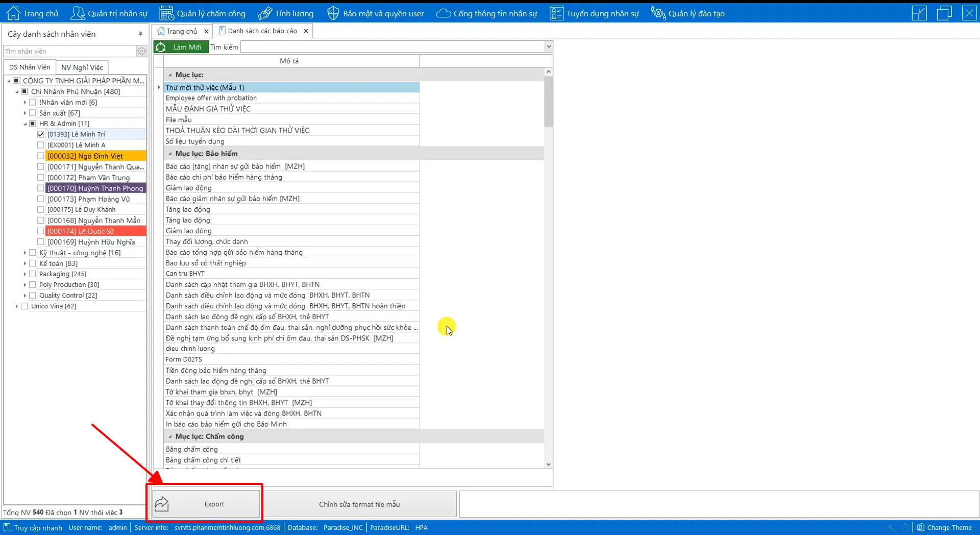980x535 pixels.
Task: Click the Tính lương pen icon
Action: coord(265,13)
